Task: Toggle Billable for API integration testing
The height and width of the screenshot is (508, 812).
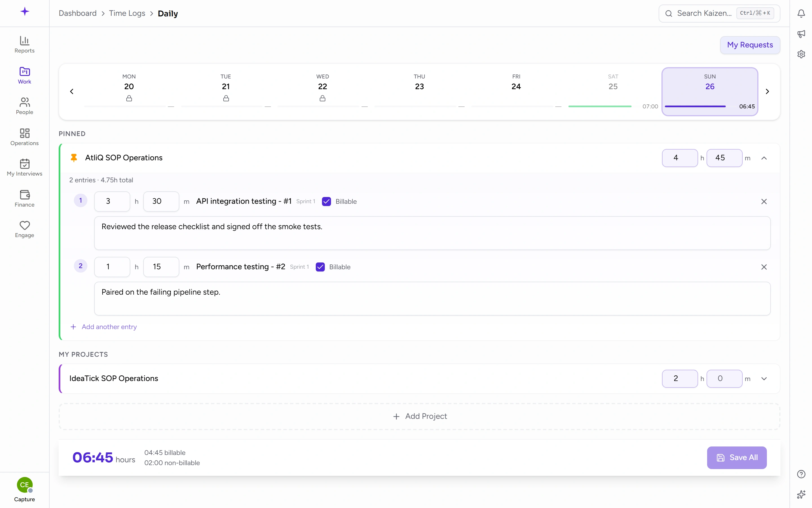Action: pyautogui.click(x=326, y=202)
